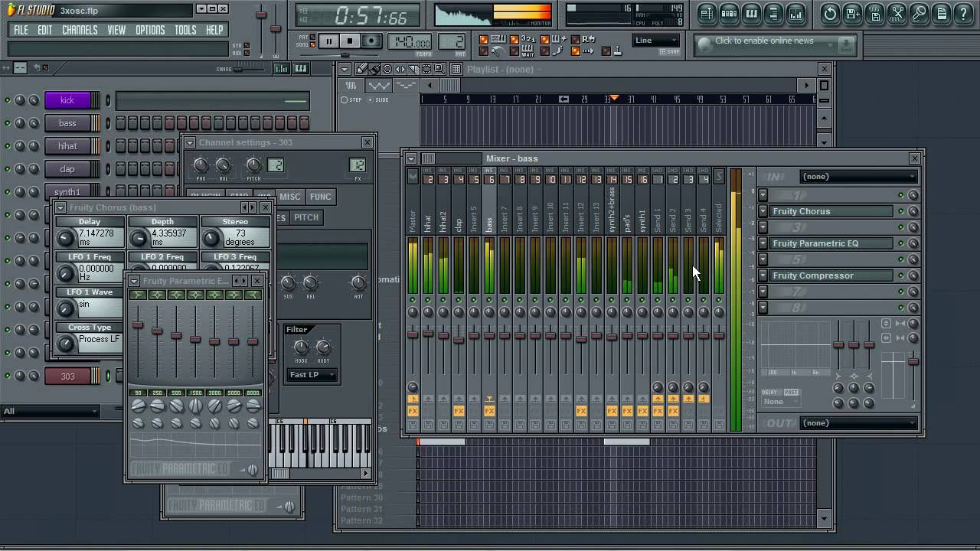Click FX button on Master track

(x=413, y=411)
